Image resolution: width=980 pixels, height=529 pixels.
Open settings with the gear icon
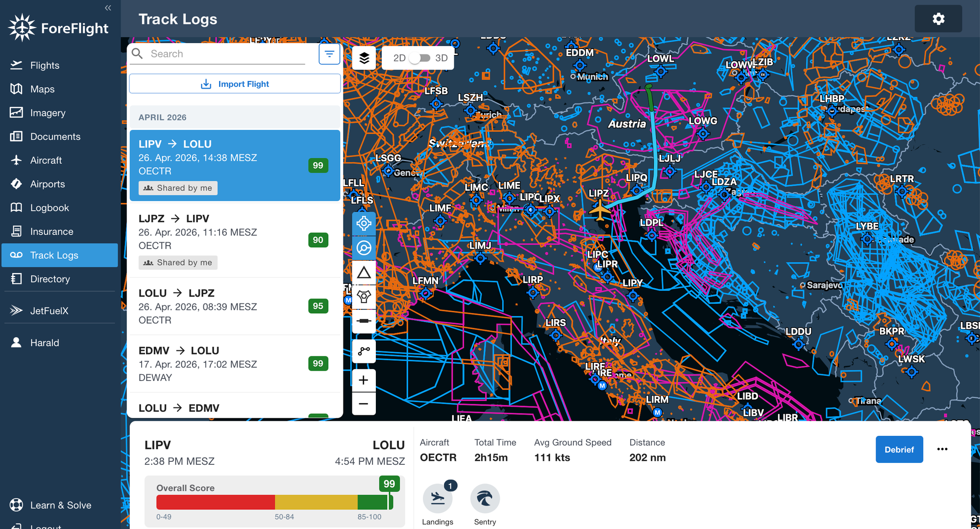point(938,19)
